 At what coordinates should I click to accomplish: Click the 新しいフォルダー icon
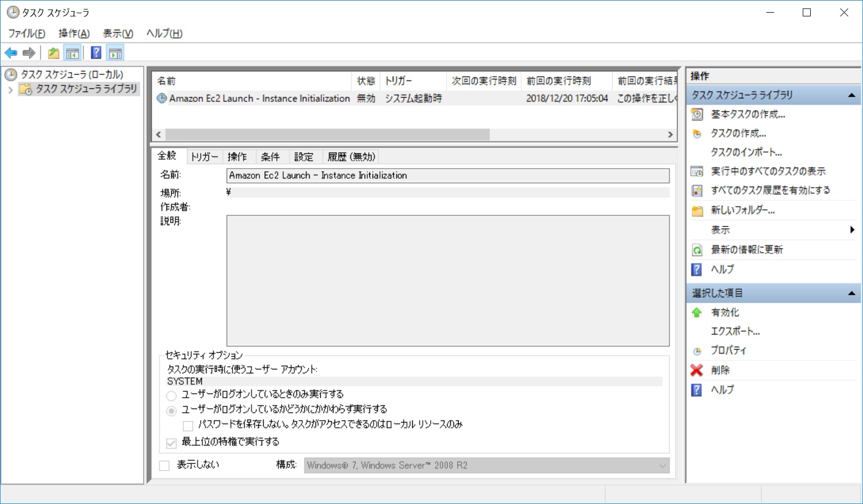(697, 211)
